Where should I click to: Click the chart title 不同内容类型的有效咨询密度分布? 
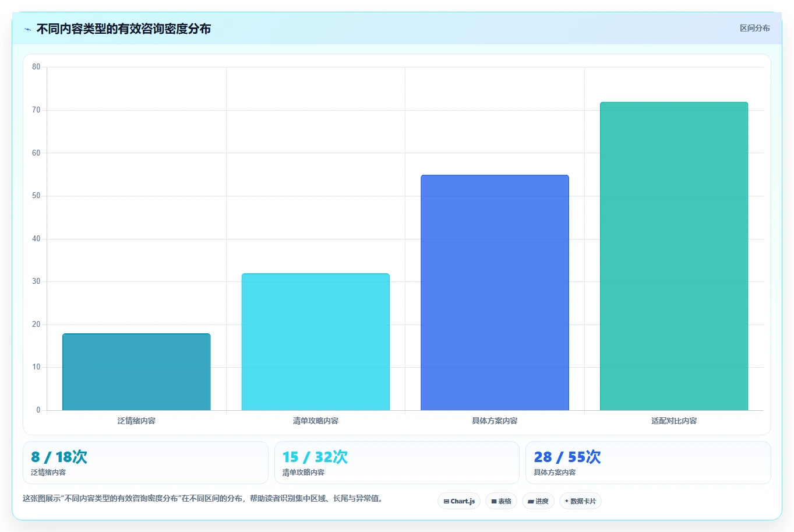pyautogui.click(x=123, y=29)
